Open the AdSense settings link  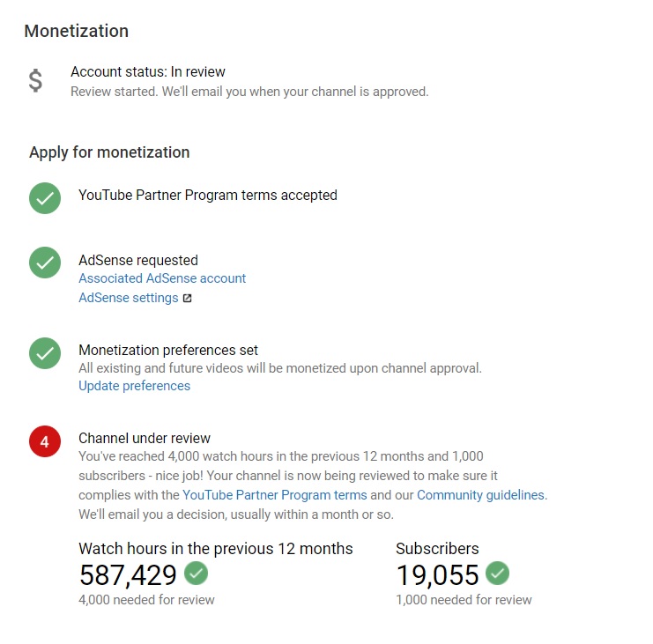coord(129,298)
